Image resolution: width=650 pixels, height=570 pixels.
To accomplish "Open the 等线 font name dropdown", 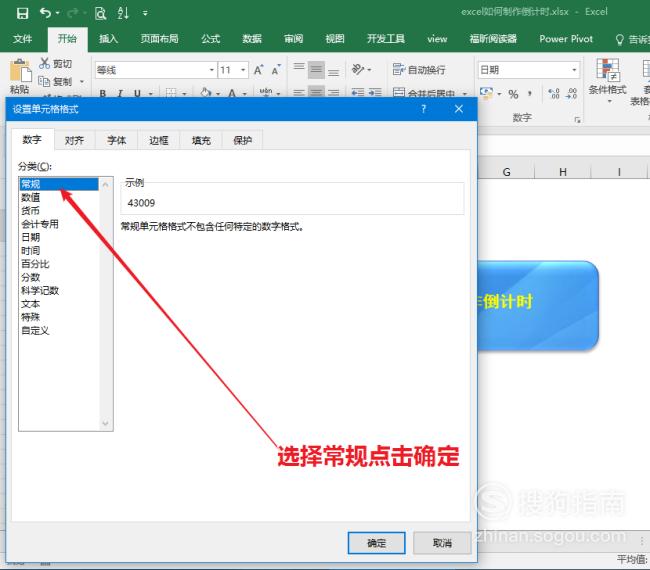I will [212, 70].
